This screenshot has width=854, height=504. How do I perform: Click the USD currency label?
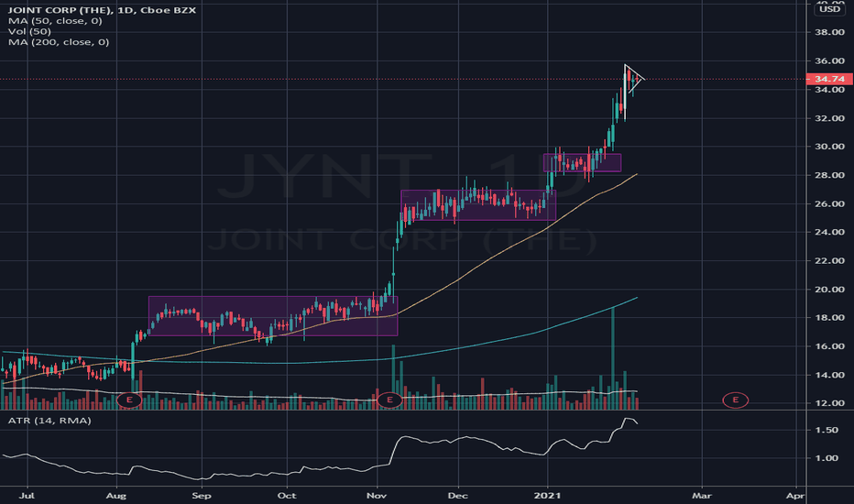coord(829,9)
